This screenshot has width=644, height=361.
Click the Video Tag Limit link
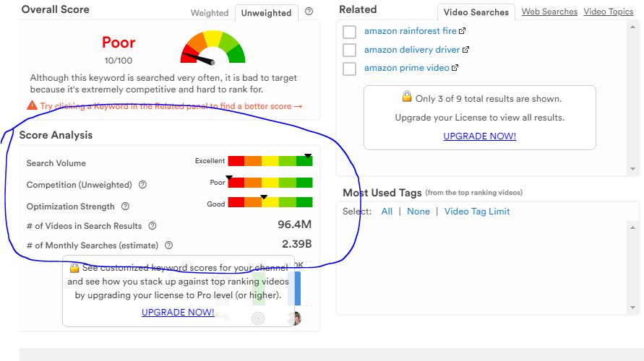477,212
